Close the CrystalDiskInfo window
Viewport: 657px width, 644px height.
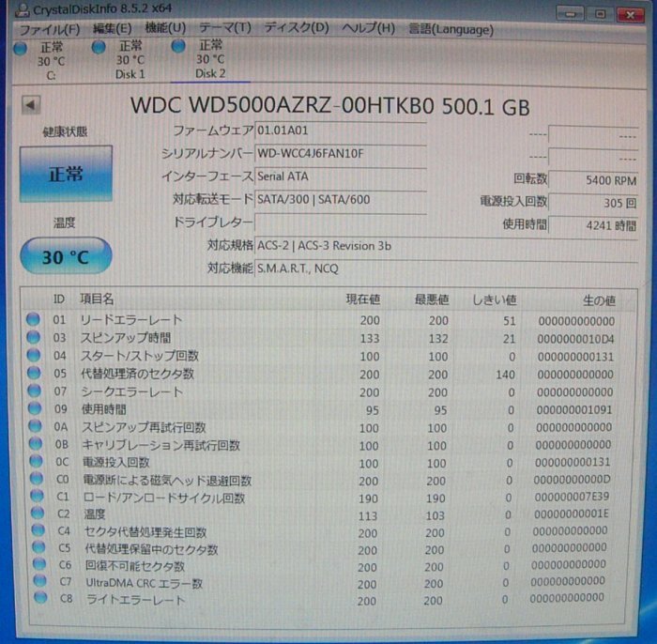pyautogui.click(x=630, y=15)
